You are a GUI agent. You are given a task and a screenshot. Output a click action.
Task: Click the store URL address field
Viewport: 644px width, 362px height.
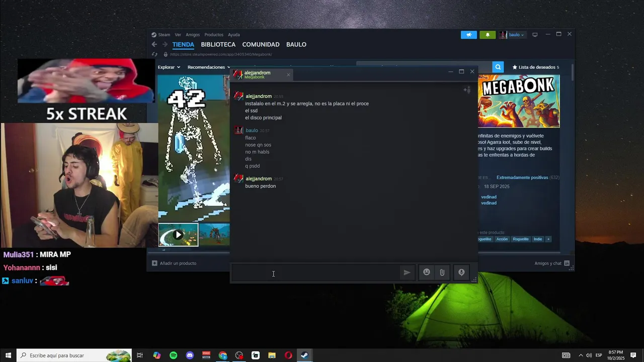click(221, 54)
